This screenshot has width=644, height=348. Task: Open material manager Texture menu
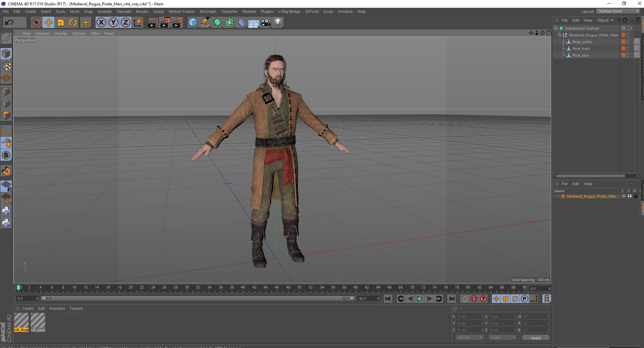pyautogui.click(x=76, y=308)
